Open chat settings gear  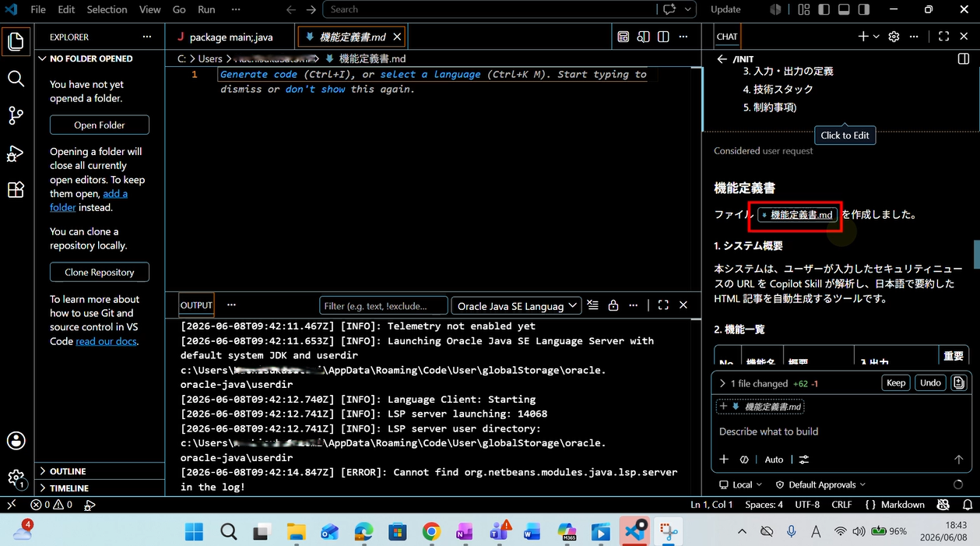click(894, 37)
